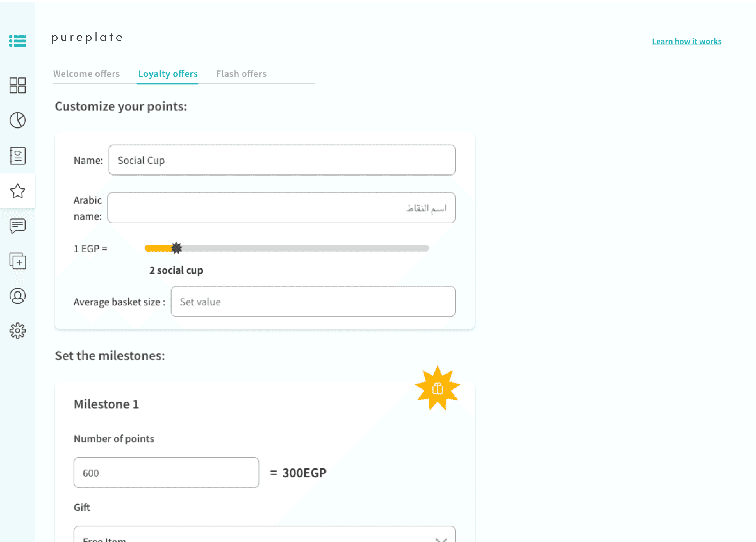Click the yellow gift badge icon
Viewport: 756px width, 542px height.
tap(437, 388)
